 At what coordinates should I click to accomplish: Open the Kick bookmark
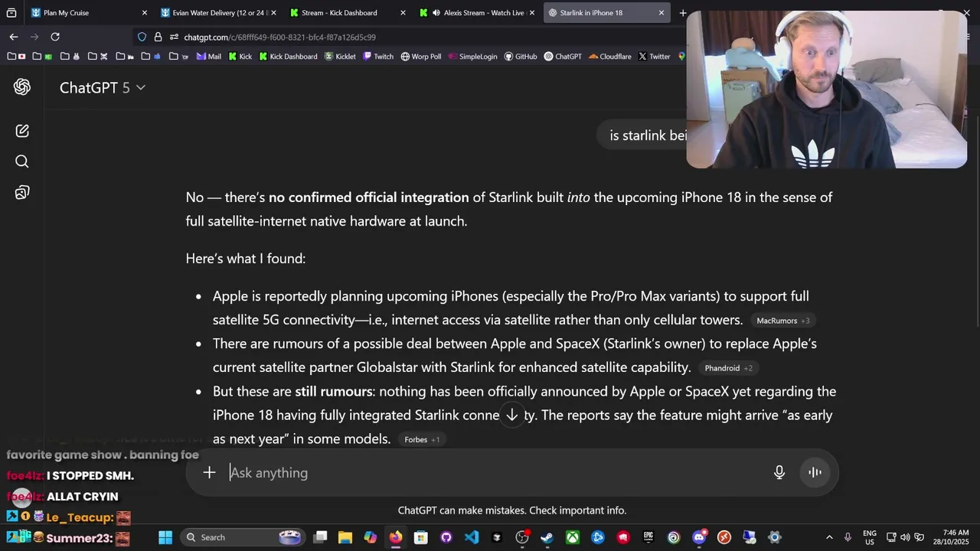(x=239, y=57)
